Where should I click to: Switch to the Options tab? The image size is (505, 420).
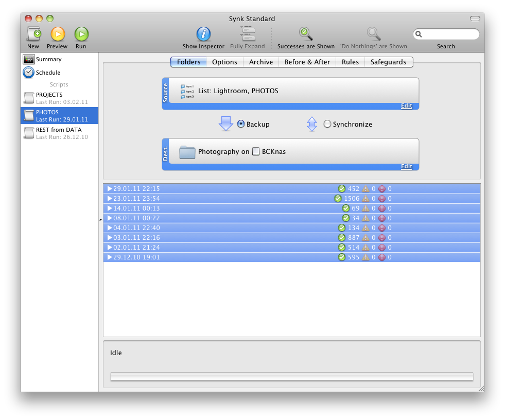point(224,62)
